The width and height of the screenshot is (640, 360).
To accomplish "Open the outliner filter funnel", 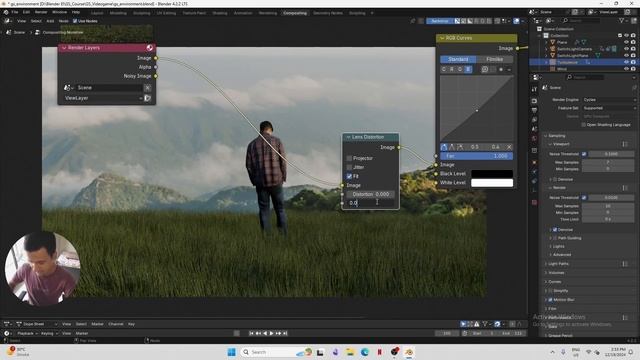I will [622, 20].
